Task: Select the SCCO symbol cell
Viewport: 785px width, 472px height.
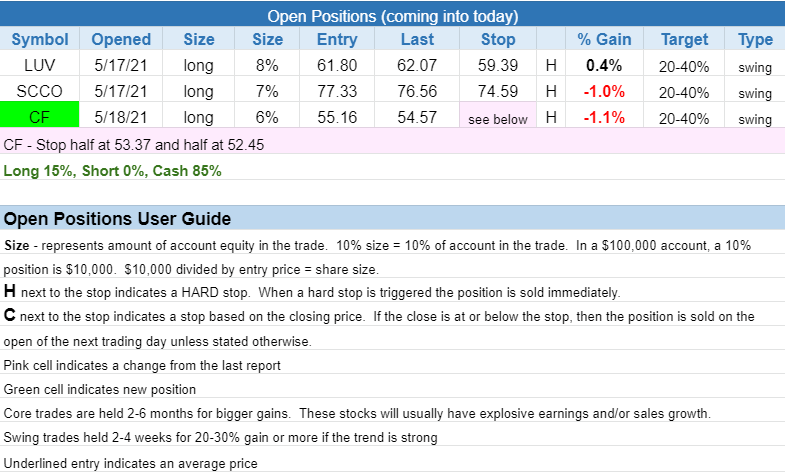Action: [x=40, y=92]
